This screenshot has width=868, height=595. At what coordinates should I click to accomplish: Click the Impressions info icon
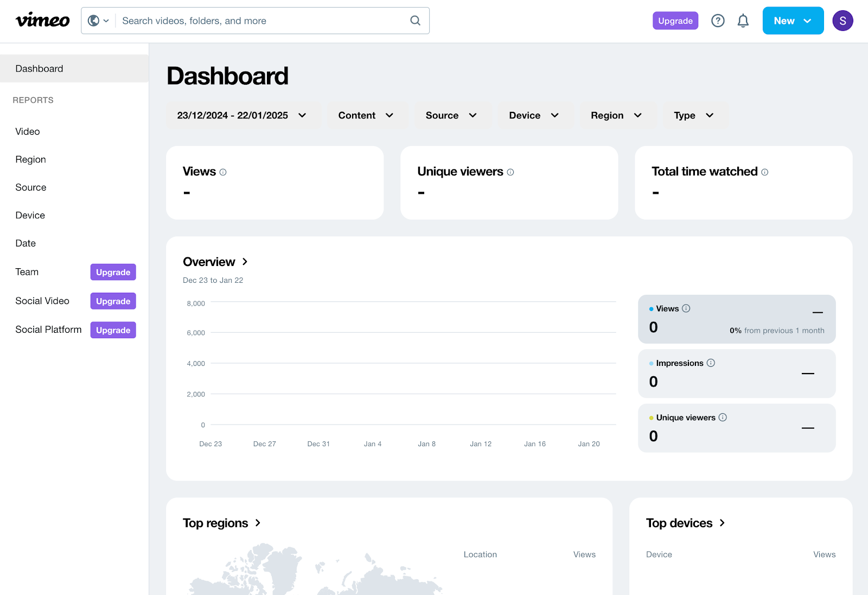pos(711,363)
